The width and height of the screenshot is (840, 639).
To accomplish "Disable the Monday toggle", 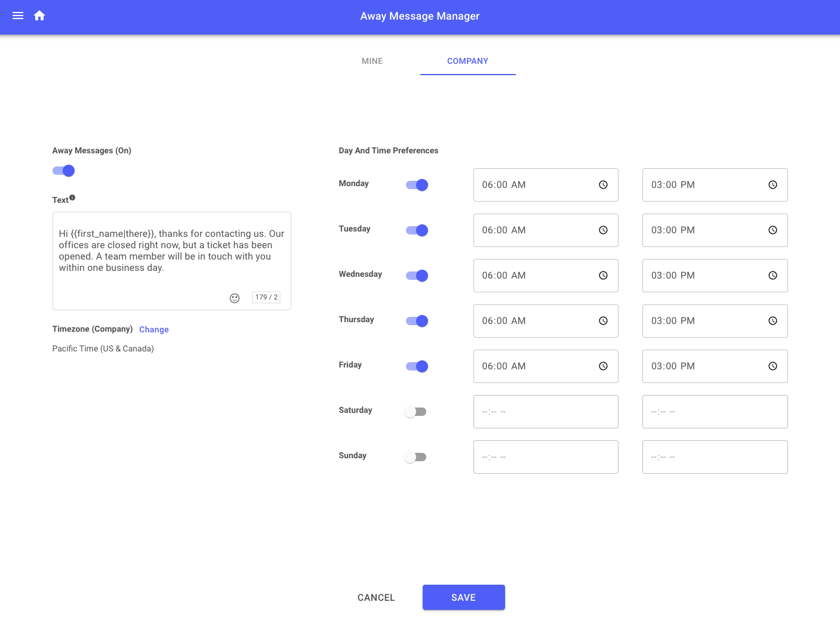I will point(417,185).
